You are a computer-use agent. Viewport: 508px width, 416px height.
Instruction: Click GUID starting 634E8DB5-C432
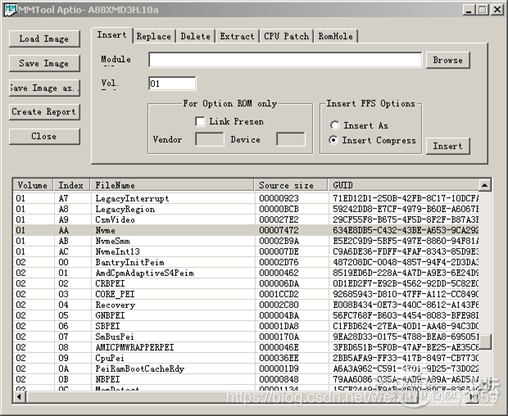[405, 230]
